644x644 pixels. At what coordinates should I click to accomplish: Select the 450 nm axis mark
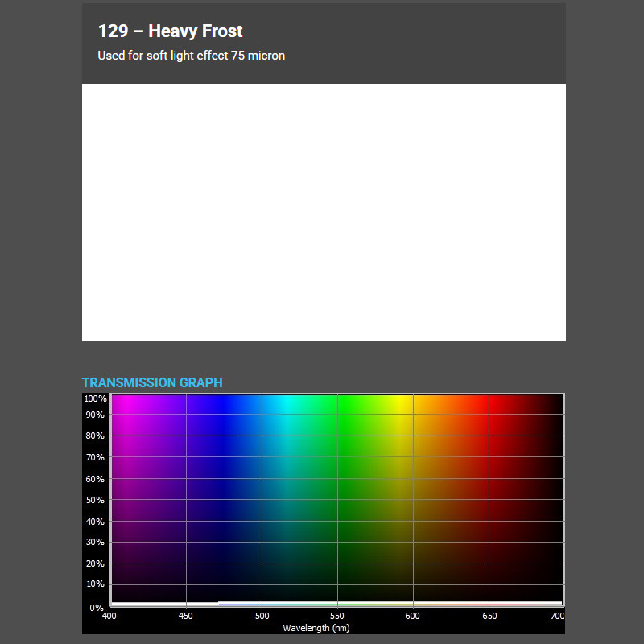(184, 616)
